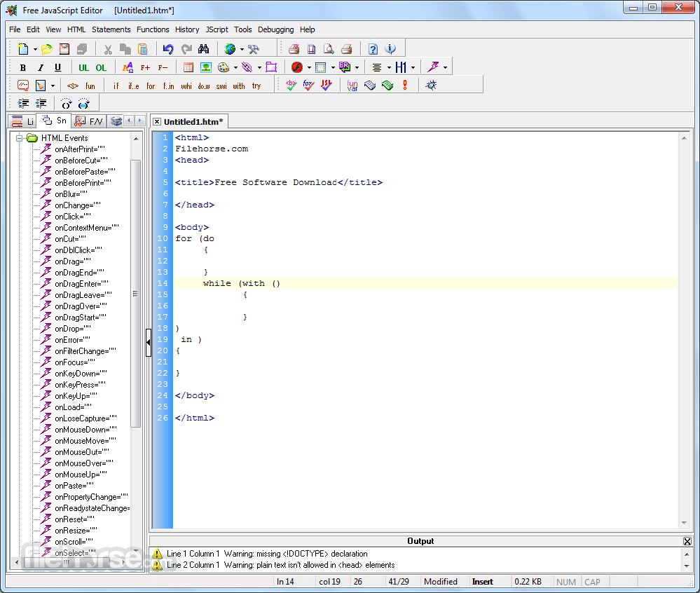Insert ordered list with OL button

click(101, 68)
